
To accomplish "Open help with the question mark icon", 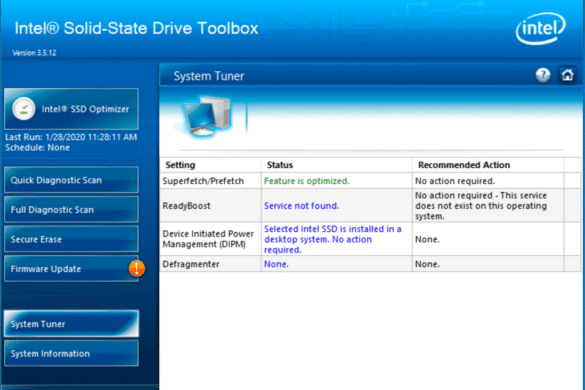I will coord(543,75).
